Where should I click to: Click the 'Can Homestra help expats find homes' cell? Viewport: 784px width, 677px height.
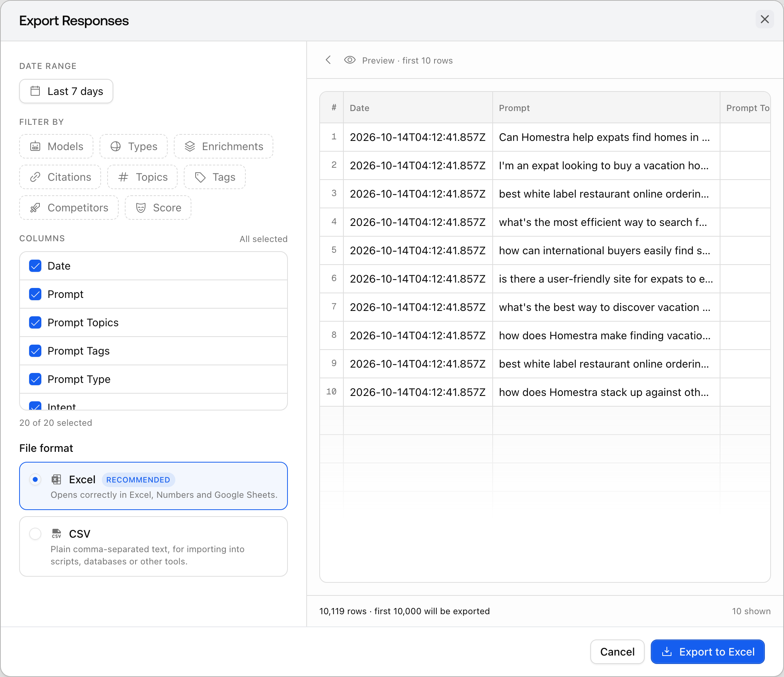pos(606,137)
